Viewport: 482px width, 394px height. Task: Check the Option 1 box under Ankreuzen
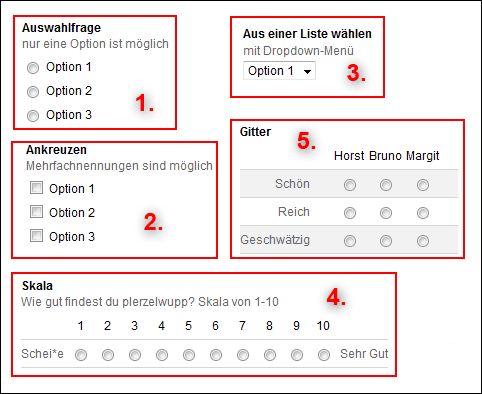(x=36, y=188)
